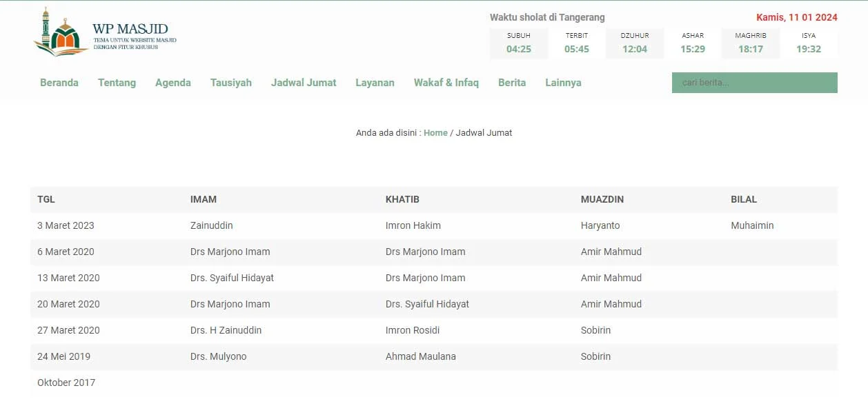Image resolution: width=868 pixels, height=417 pixels.
Task: Select the 27 Maret 2020 date cell
Action: pos(68,330)
